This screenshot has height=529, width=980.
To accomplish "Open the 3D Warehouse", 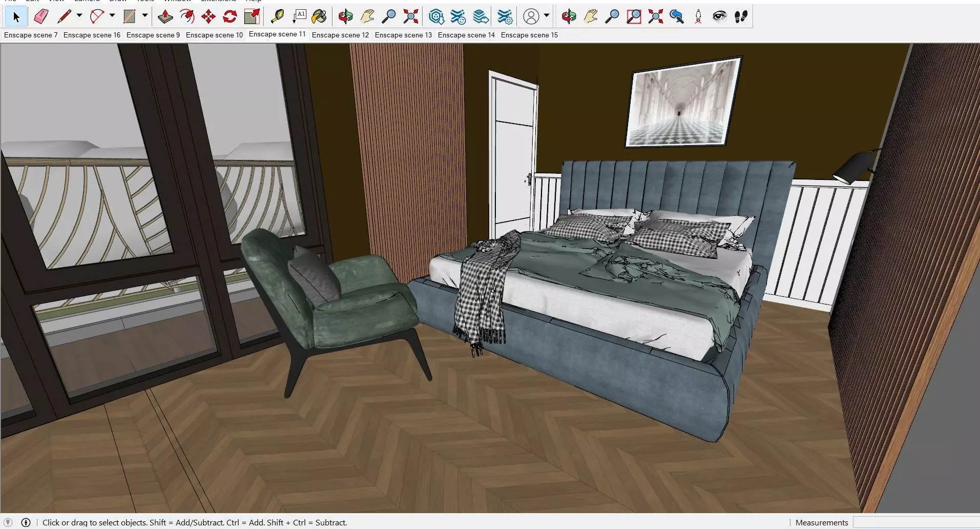I will (436, 17).
